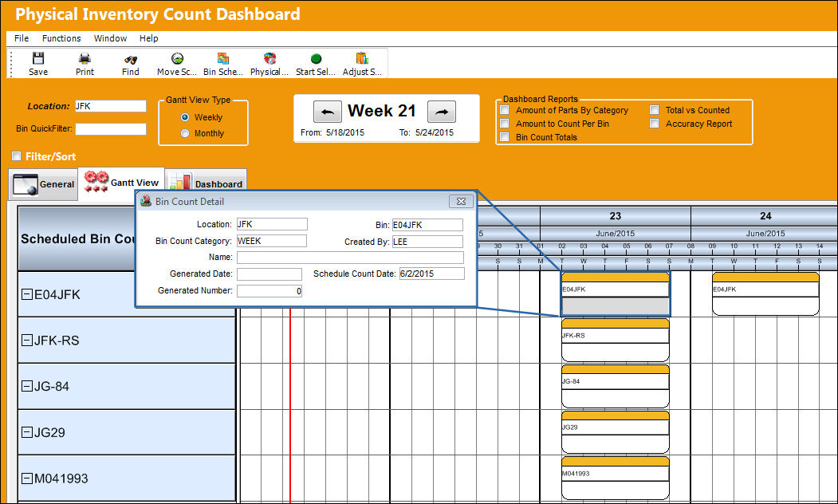Enable the Accuracy Report checkbox

click(x=654, y=124)
